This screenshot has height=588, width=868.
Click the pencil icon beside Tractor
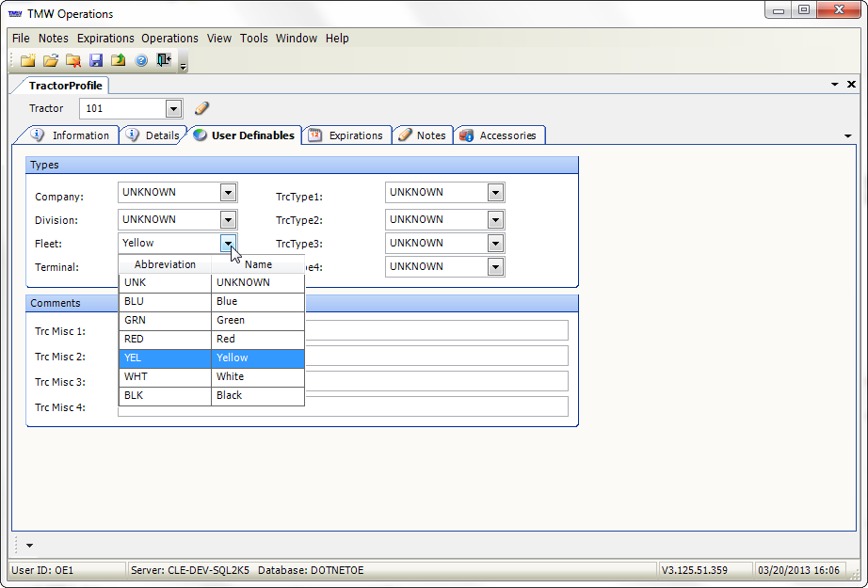click(201, 108)
